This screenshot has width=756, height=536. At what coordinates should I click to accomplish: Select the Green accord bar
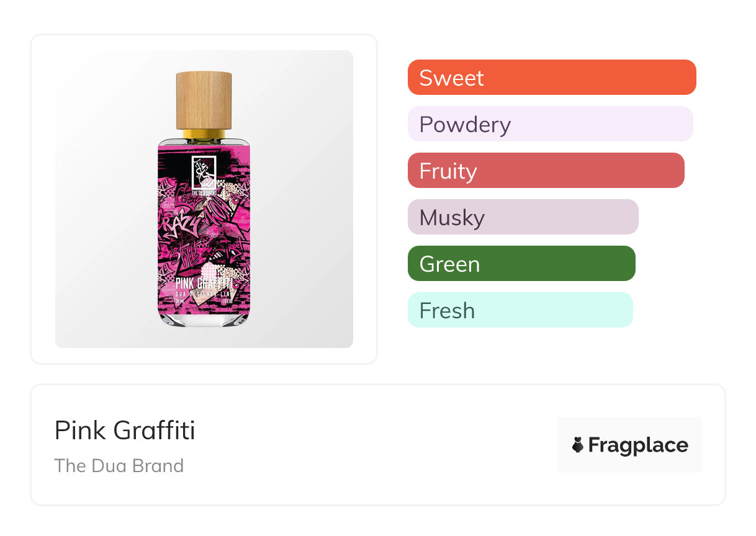(x=521, y=264)
